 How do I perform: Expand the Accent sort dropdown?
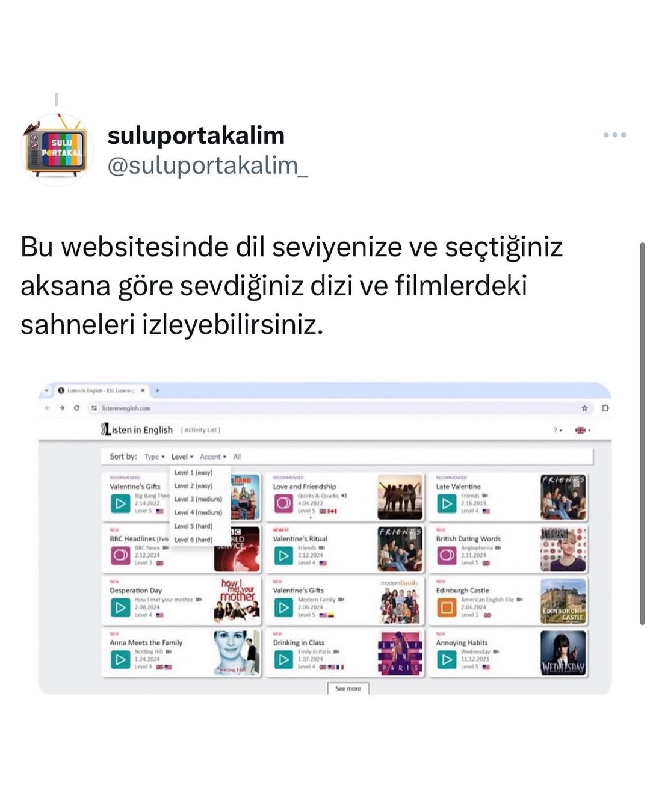tap(213, 457)
